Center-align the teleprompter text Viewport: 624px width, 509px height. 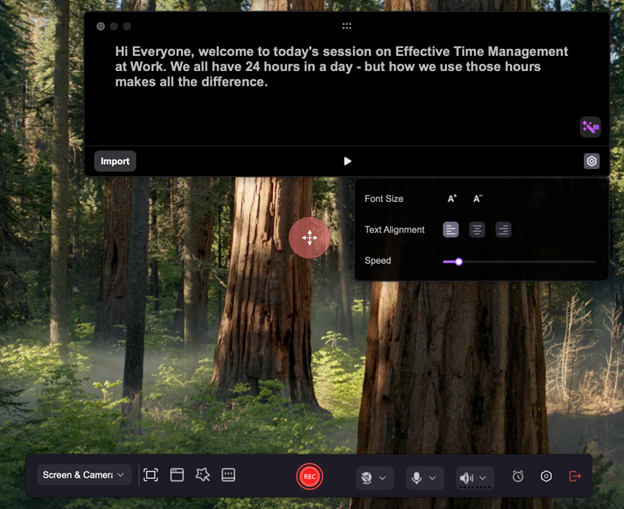(477, 230)
